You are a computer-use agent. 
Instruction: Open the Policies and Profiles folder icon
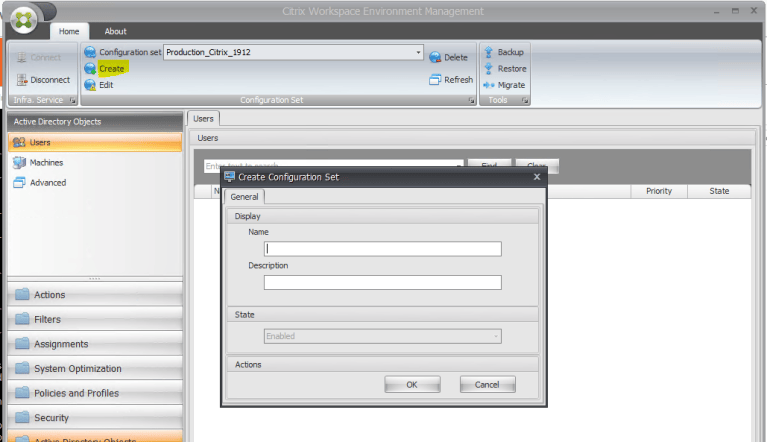tap(22, 393)
